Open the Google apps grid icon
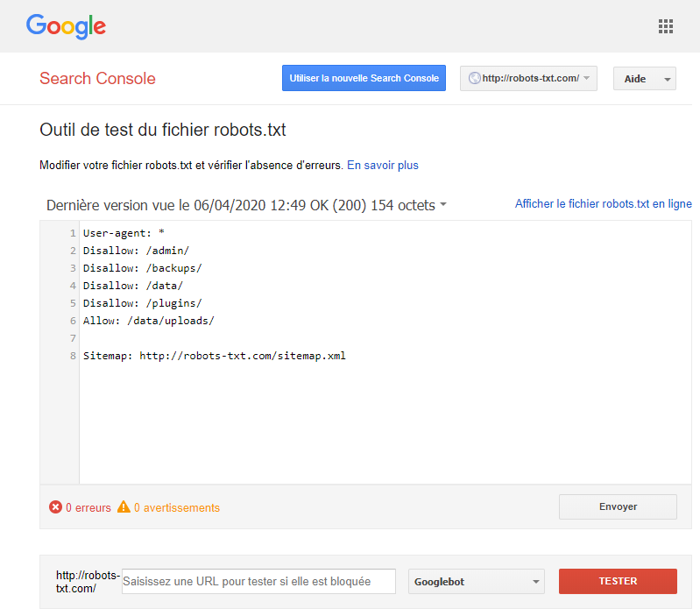This screenshot has width=700, height=616. pos(665,26)
